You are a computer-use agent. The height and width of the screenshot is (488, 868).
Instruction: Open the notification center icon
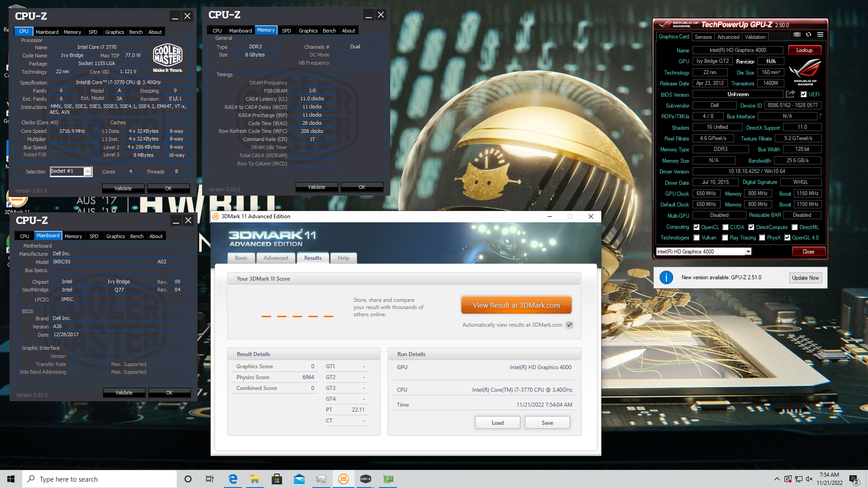coord(854,479)
